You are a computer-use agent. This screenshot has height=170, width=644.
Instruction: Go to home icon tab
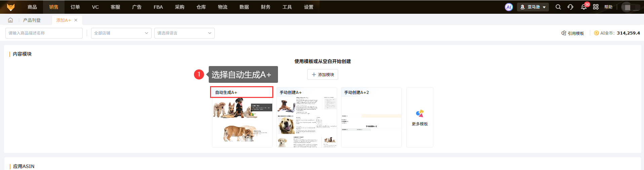point(10,20)
